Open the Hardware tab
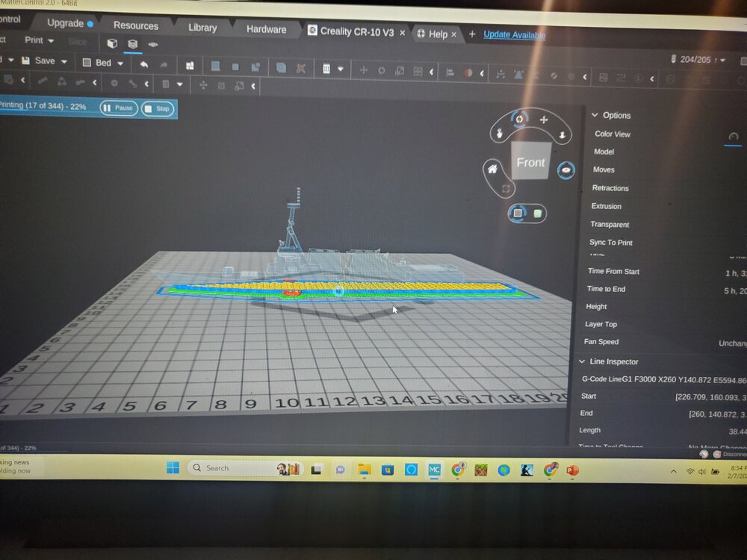Screen dimensions: 747x560 pos(266,29)
